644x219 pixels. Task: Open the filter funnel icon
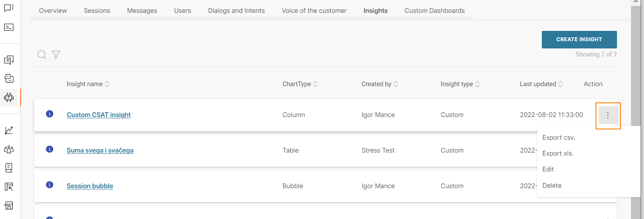(56, 54)
